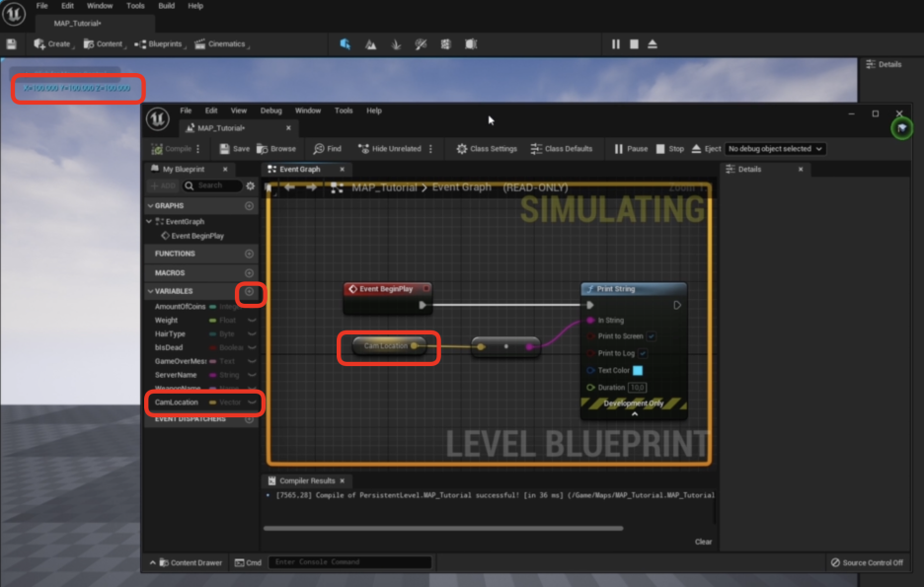The height and width of the screenshot is (587, 924).
Task: Add a new function with FUNCTIONS plus icon
Action: point(250,254)
